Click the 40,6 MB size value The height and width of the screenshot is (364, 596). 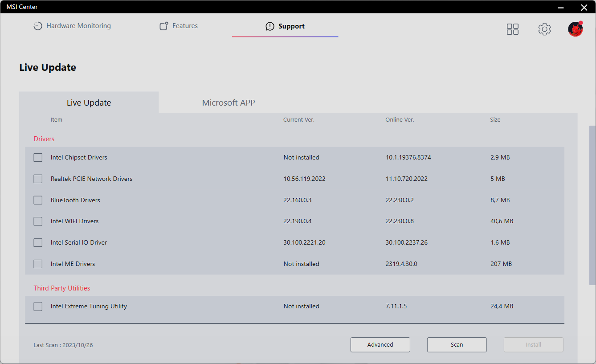tap(502, 221)
